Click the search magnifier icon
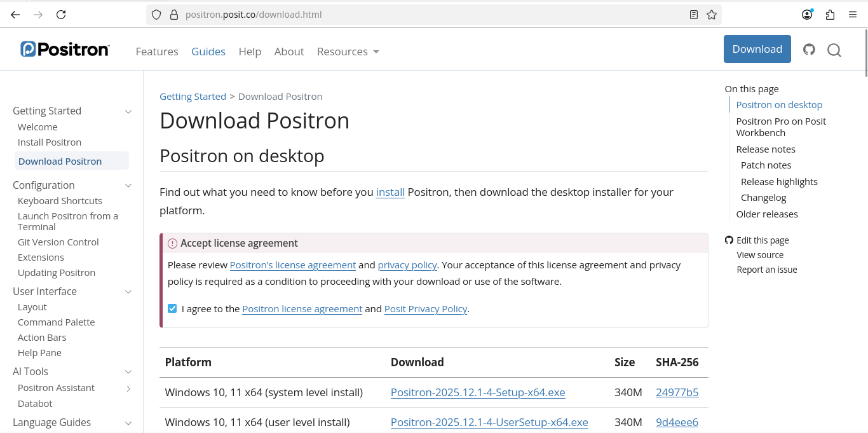 tap(834, 50)
